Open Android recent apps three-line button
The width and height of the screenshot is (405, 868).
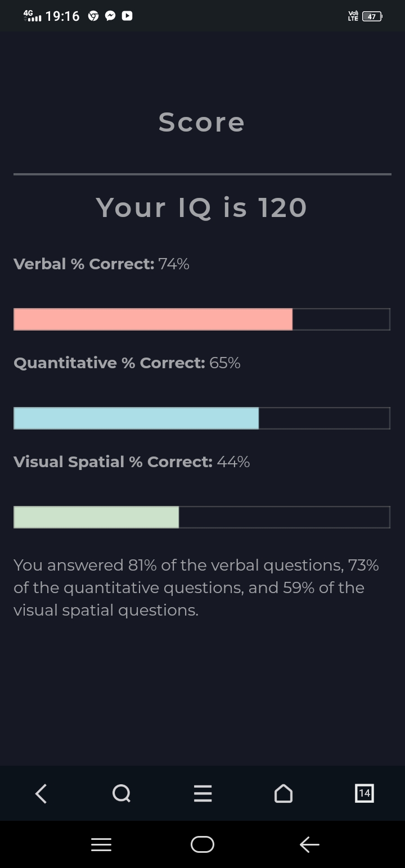[x=101, y=844]
